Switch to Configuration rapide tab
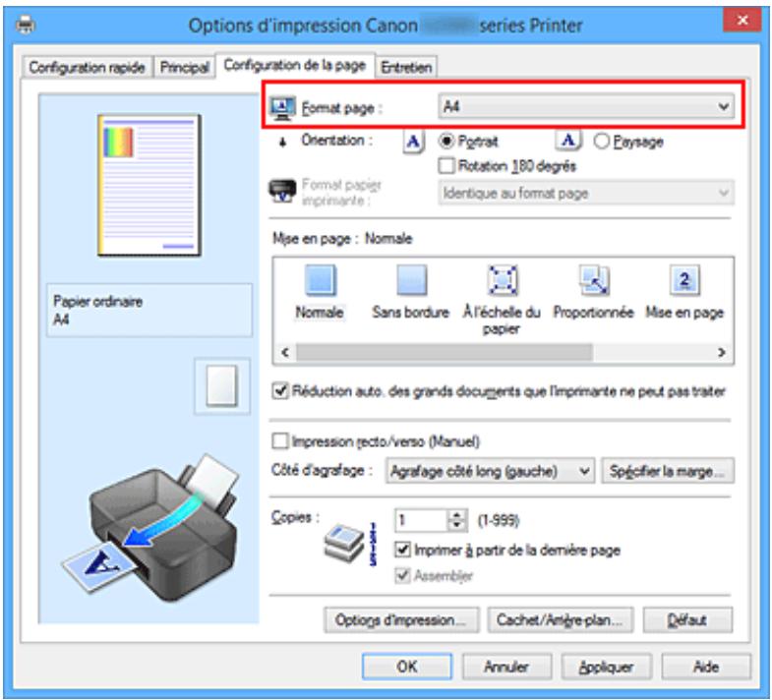This screenshot has width=772, height=700. 87,67
